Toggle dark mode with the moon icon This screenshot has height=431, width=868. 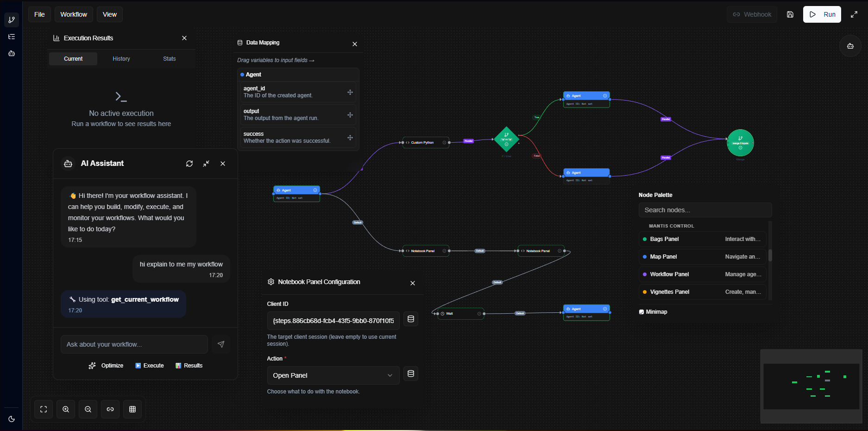(x=11, y=419)
